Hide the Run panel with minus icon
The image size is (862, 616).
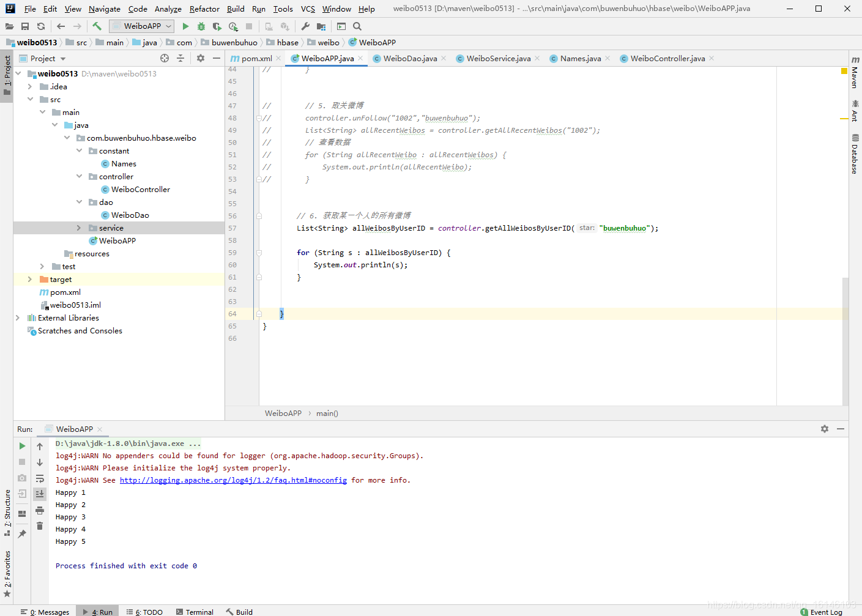pyautogui.click(x=841, y=429)
